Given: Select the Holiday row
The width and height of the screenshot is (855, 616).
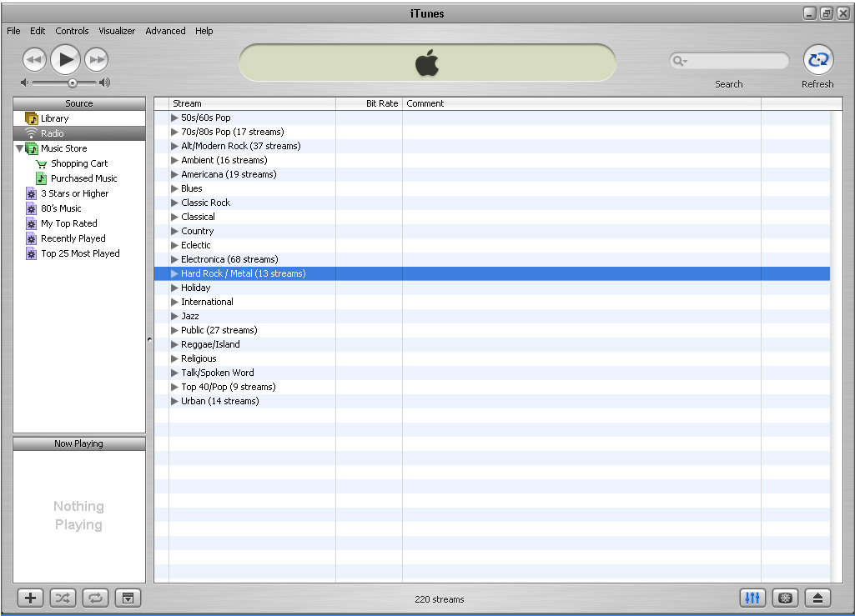Looking at the screenshot, I should (x=492, y=288).
